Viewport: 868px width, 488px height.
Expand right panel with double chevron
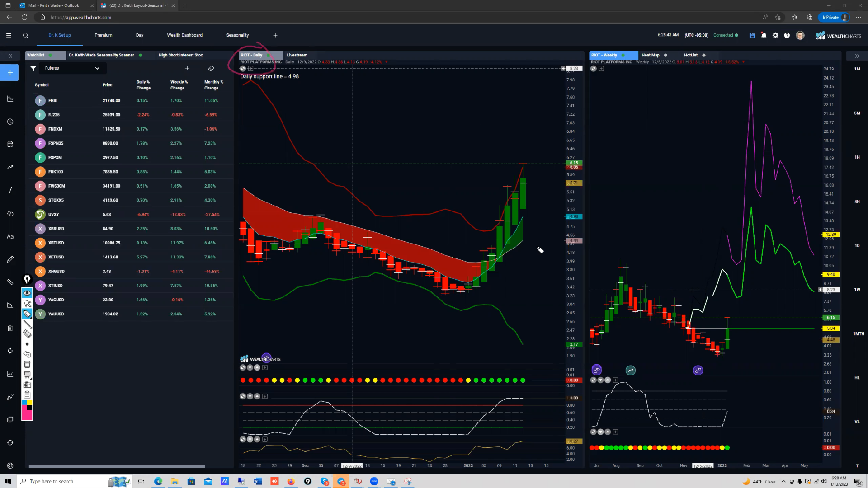[857, 56]
